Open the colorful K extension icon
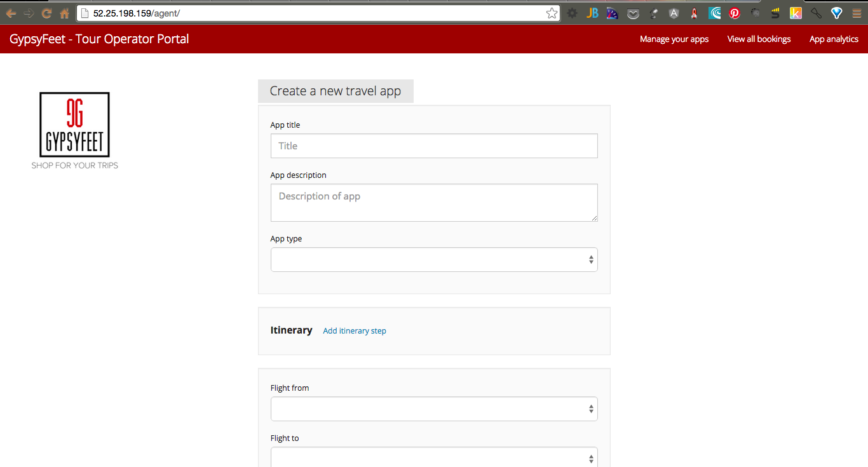This screenshot has width=868, height=467. (796, 13)
